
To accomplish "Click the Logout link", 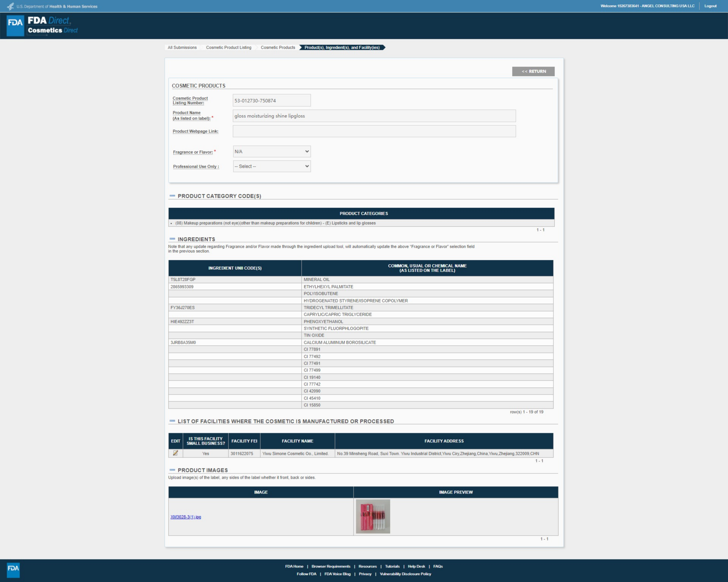I will [710, 6].
